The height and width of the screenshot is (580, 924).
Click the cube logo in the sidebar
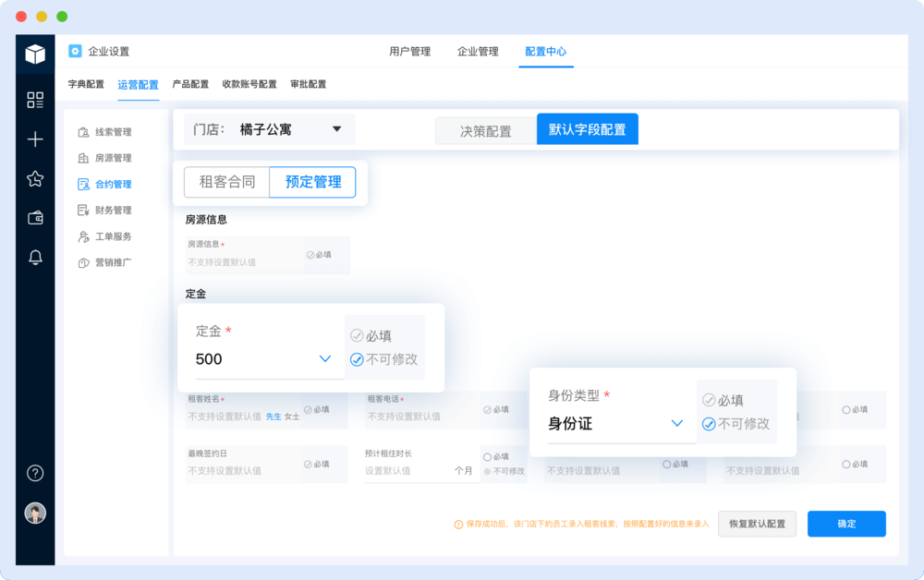(35, 54)
